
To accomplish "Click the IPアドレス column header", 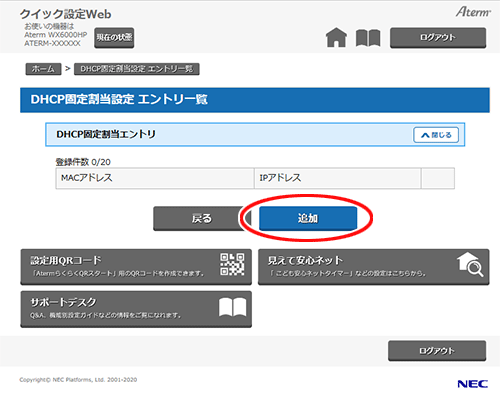I will (337, 178).
